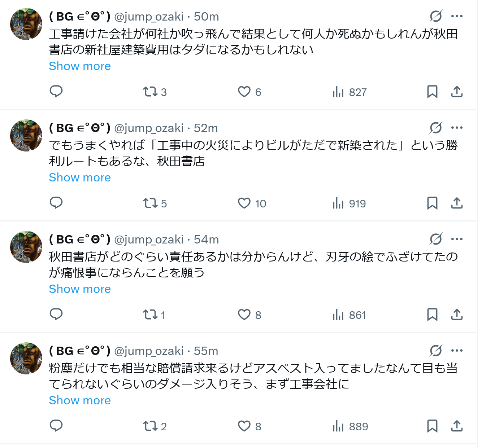Click Show more on the 54m tweet
This screenshot has height=448, width=486.
coord(80,289)
